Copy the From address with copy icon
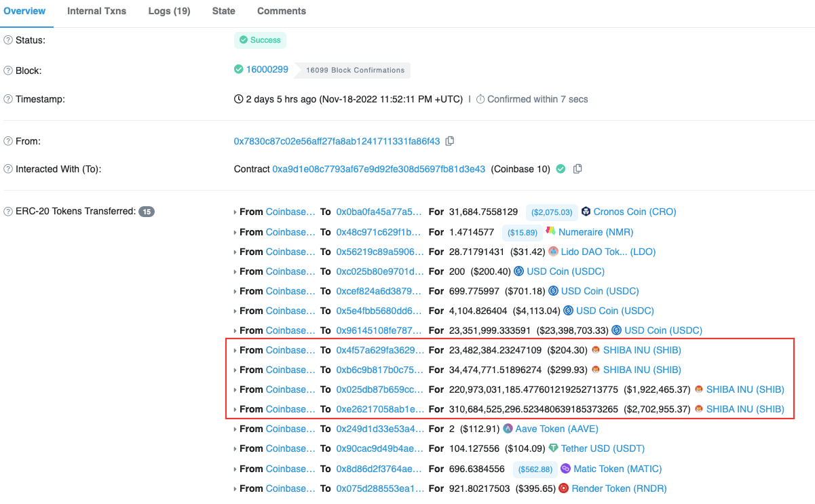This screenshot has height=504, width=815. pyautogui.click(x=449, y=141)
